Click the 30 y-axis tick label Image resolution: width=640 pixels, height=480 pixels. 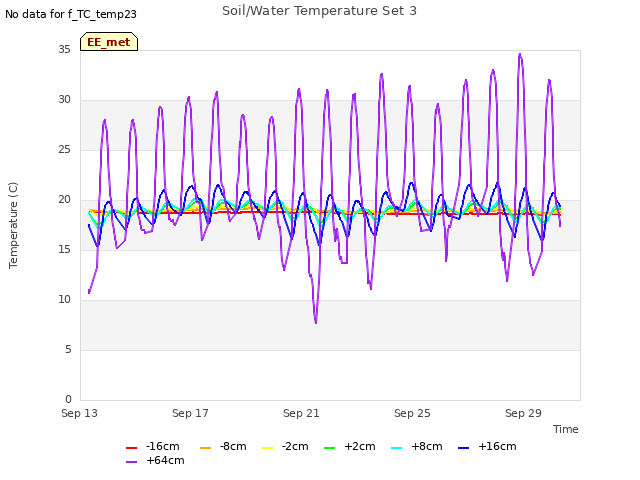(x=64, y=100)
